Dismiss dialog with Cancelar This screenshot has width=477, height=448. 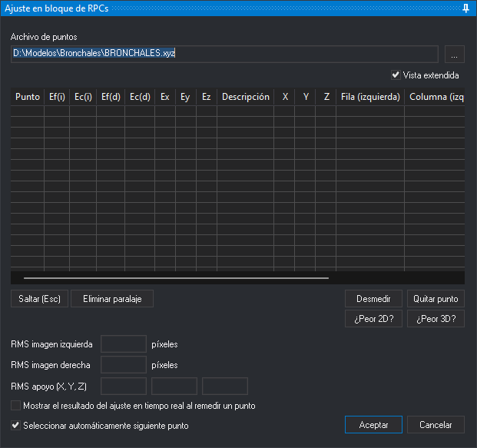pyautogui.click(x=436, y=425)
